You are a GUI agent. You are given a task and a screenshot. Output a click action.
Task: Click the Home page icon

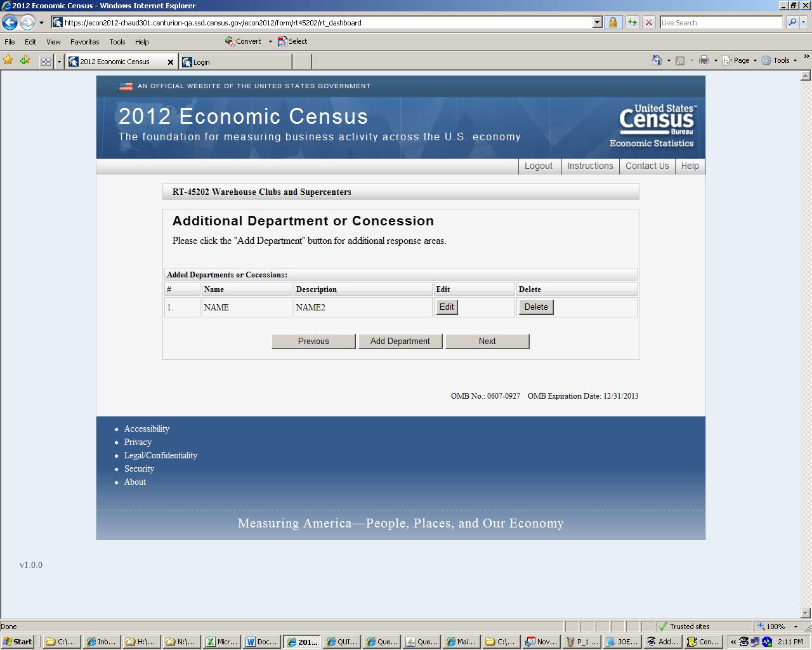click(x=657, y=60)
